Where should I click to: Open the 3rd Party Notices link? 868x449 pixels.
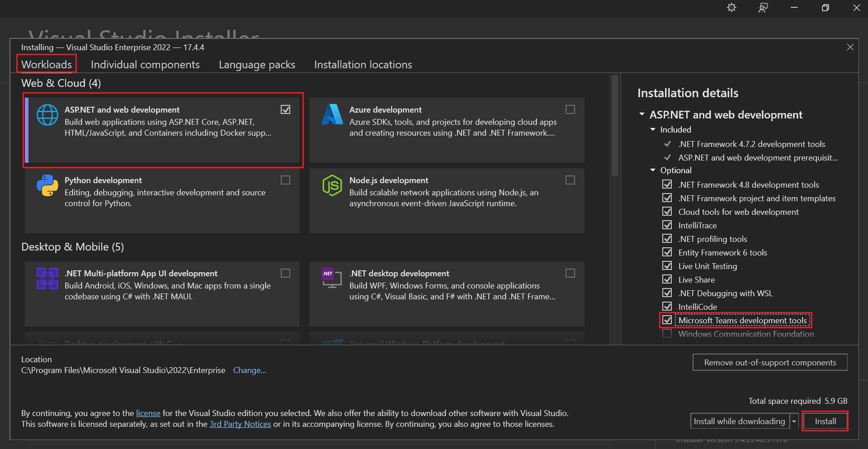pyautogui.click(x=240, y=424)
